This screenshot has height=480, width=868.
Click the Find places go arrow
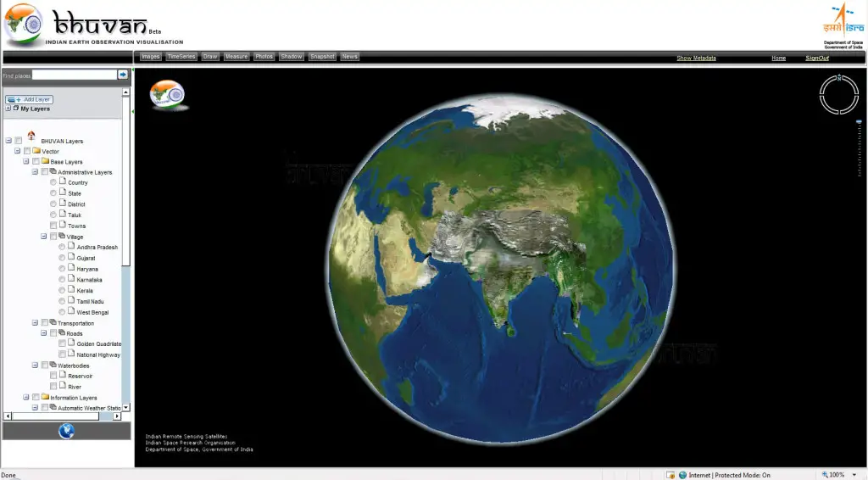pos(122,74)
